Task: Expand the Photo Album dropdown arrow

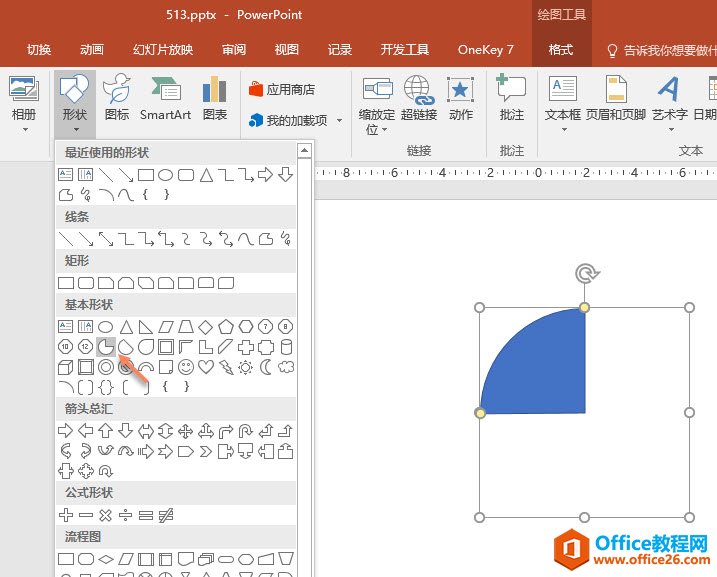Action: [26, 129]
